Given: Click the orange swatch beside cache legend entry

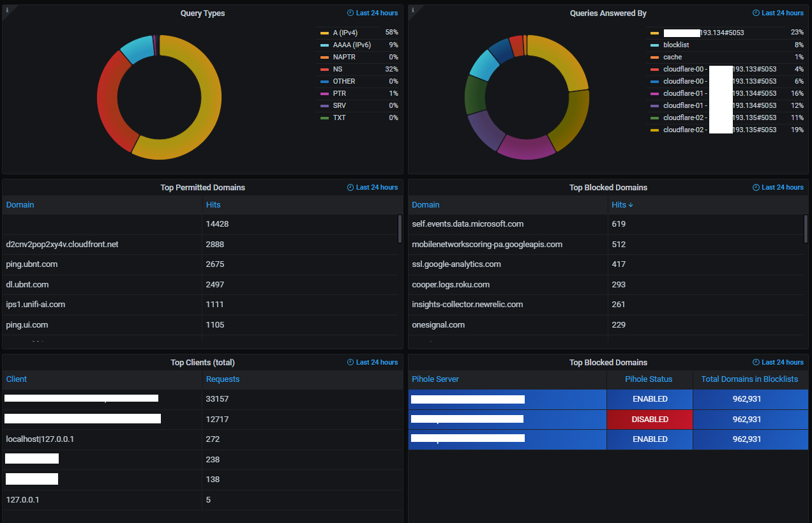Looking at the screenshot, I should pos(654,57).
